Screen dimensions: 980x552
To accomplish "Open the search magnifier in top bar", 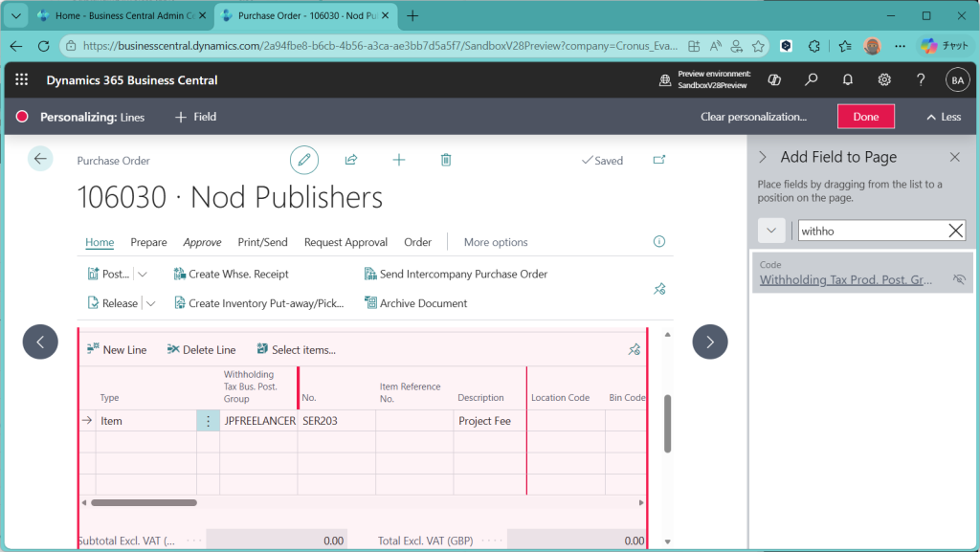I will 812,80.
